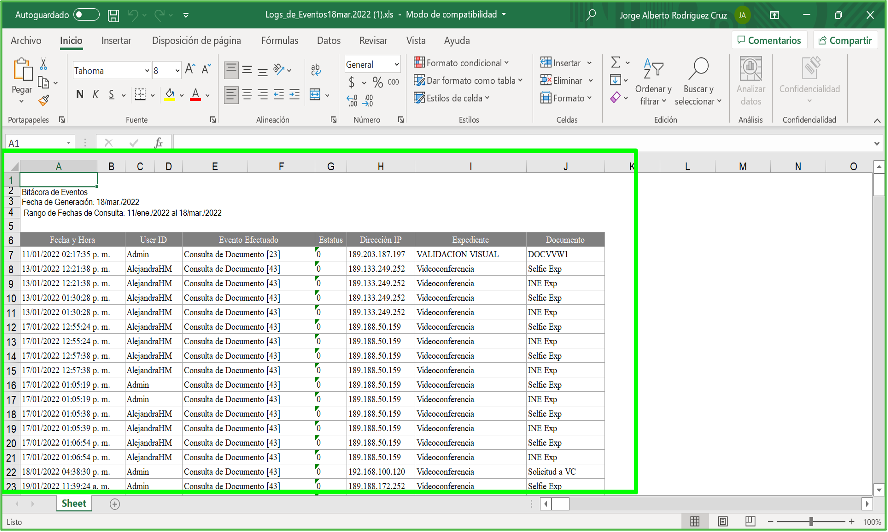
Task: Click the fill color bucket icon
Action: tap(170, 95)
